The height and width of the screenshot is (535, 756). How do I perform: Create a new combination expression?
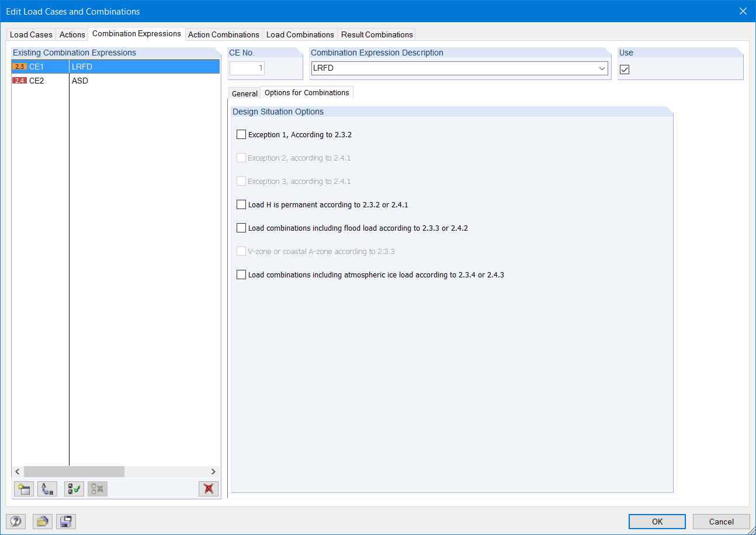23,489
